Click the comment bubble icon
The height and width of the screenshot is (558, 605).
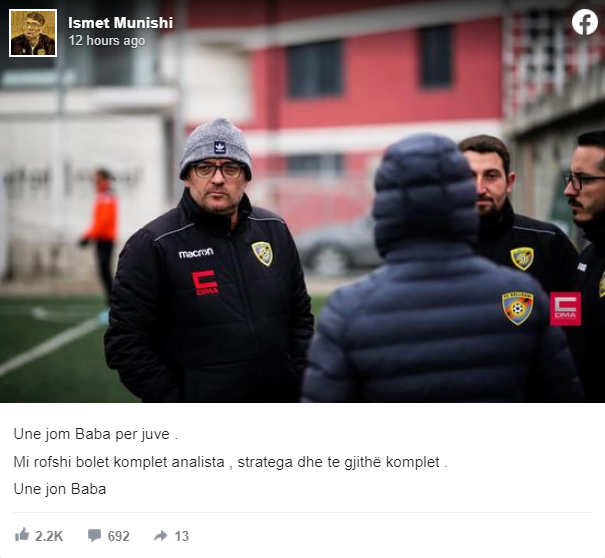tap(94, 535)
